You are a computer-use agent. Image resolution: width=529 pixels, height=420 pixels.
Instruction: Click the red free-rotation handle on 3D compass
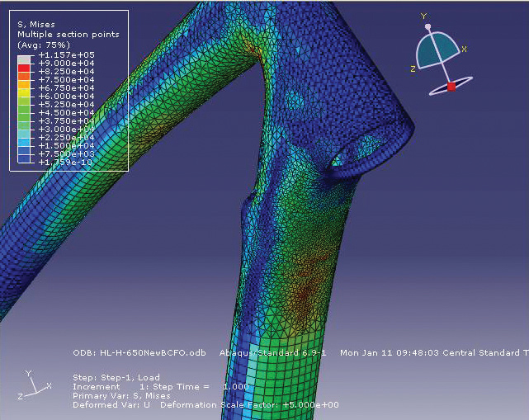click(451, 87)
